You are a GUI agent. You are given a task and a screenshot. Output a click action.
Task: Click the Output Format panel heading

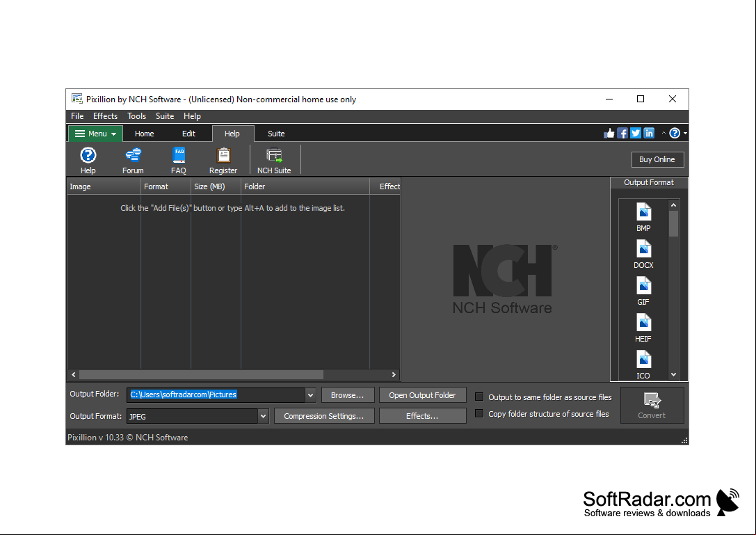coord(648,182)
